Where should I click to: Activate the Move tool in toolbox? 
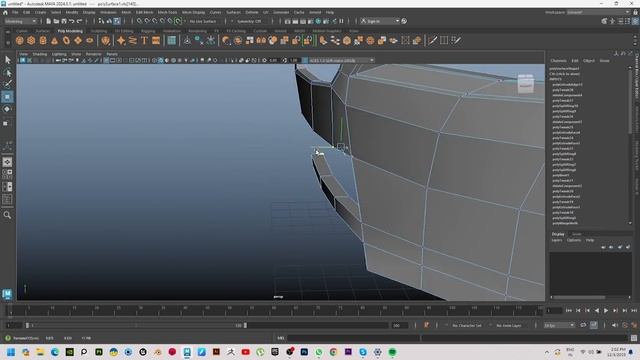(x=7, y=97)
